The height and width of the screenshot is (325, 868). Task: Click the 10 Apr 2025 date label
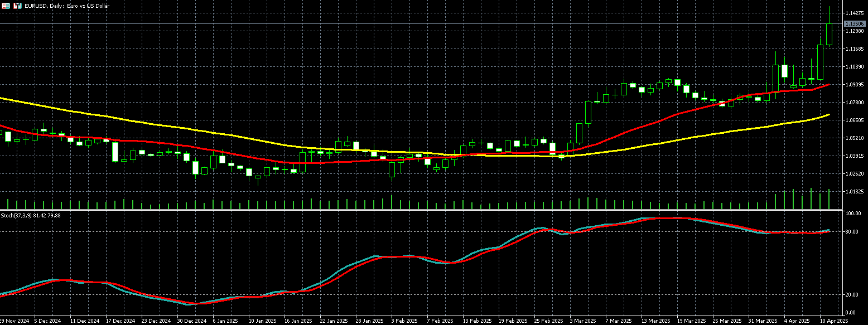[833, 321]
